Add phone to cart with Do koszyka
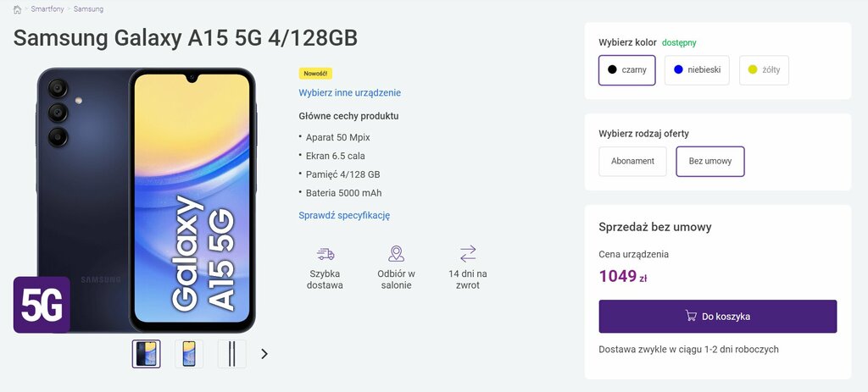The width and height of the screenshot is (868, 392). coord(717,317)
